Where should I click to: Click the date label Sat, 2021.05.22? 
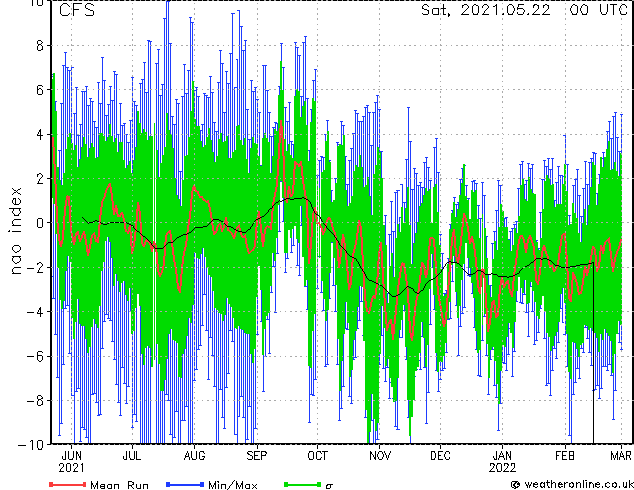[486, 10]
